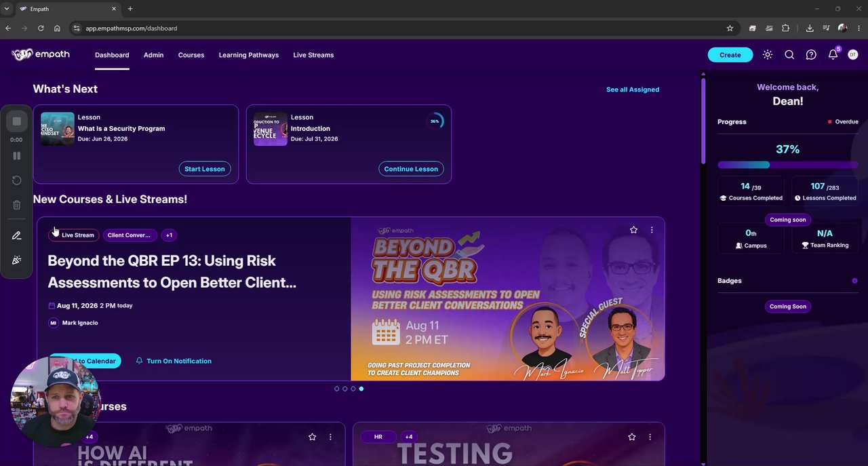Screen dimensions: 868x466
Task: Open the What Is a Security Program thumbnail
Action: pos(58,129)
